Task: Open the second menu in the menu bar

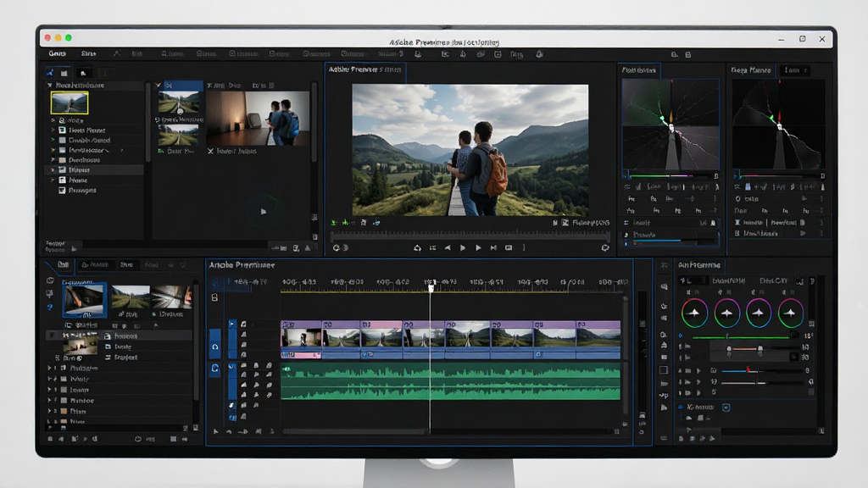Action: (88, 53)
